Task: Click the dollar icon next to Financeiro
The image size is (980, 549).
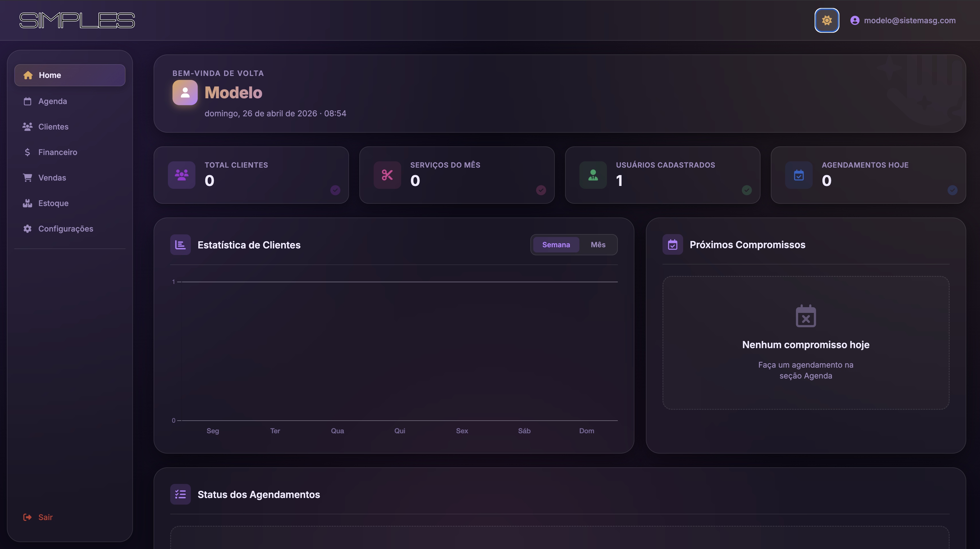Action: tap(28, 152)
